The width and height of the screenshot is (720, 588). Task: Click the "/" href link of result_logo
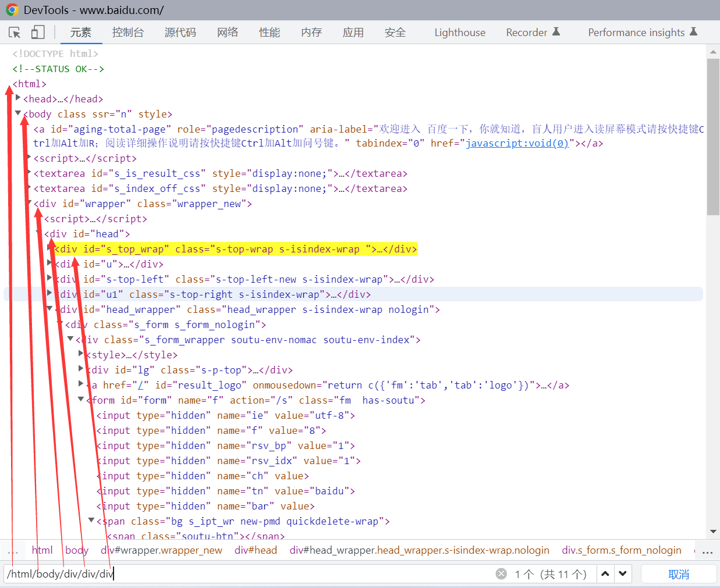click(140, 385)
